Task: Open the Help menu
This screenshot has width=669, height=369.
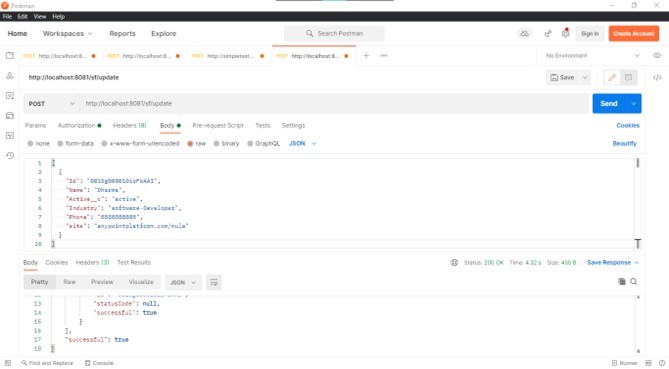Action: [58, 16]
